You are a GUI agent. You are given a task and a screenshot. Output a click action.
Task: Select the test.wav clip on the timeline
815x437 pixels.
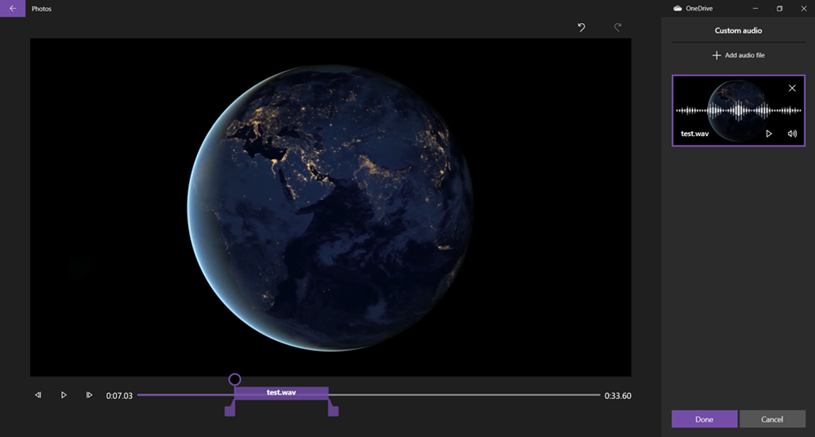click(x=281, y=393)
